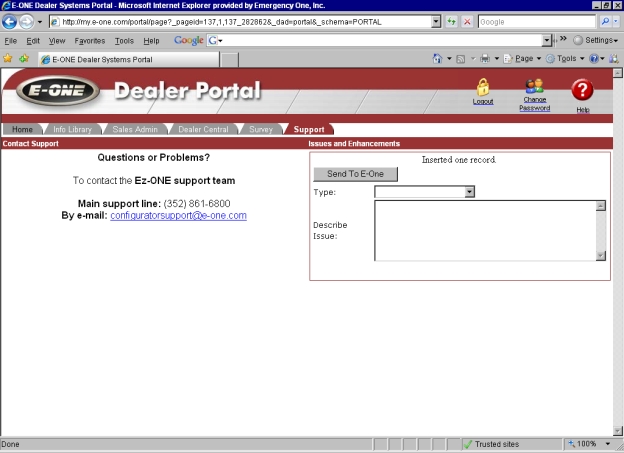Open the command bar Tools gear menu
Screen dimensions: 624x453
[565, 59]
